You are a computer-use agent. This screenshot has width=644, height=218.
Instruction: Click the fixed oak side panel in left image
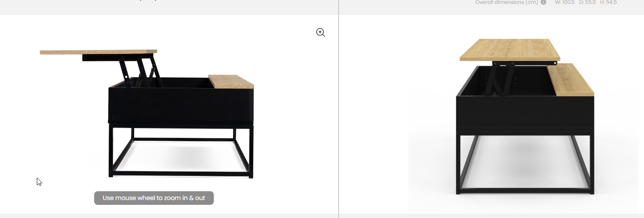pos(231,82)
